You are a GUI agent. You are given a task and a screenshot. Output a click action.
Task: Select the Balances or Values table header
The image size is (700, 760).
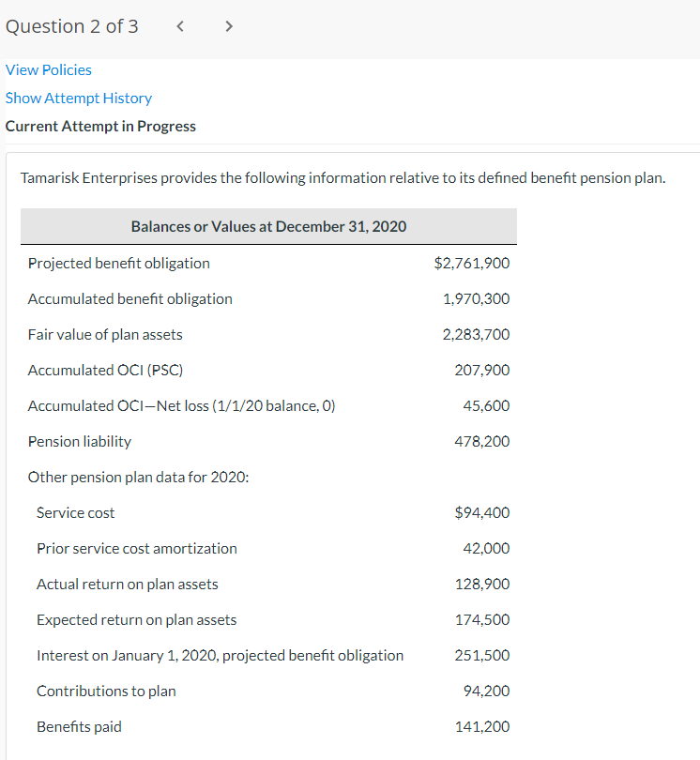pos(268,226)
